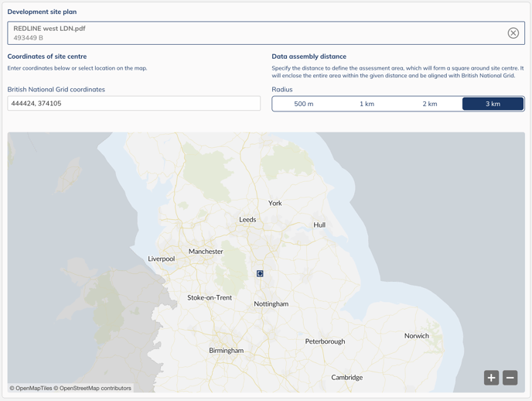Pick Manchester on the map
The image size is (532, 401).
click(206, 252)
